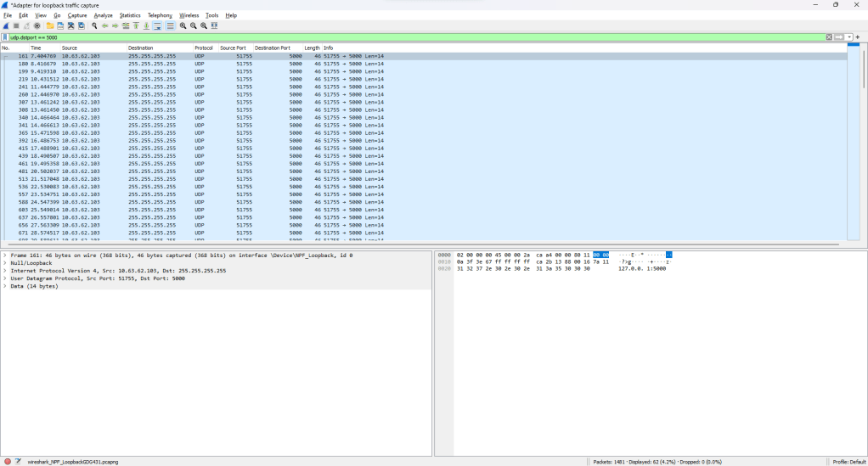This screenshot has height=466, width=868.
Task: Click the resize columns toolbar icon
Action: pos(214,26)
